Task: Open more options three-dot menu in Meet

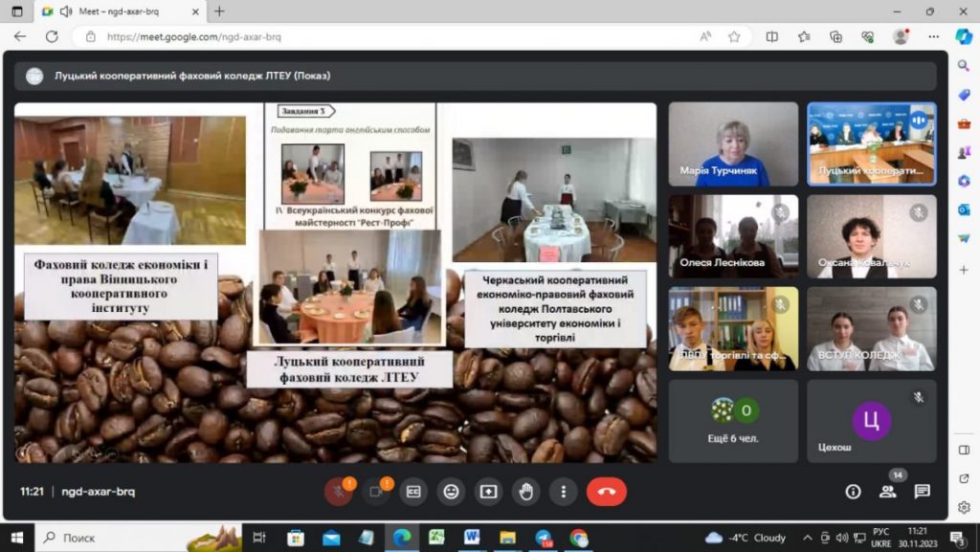Action: 563,492
